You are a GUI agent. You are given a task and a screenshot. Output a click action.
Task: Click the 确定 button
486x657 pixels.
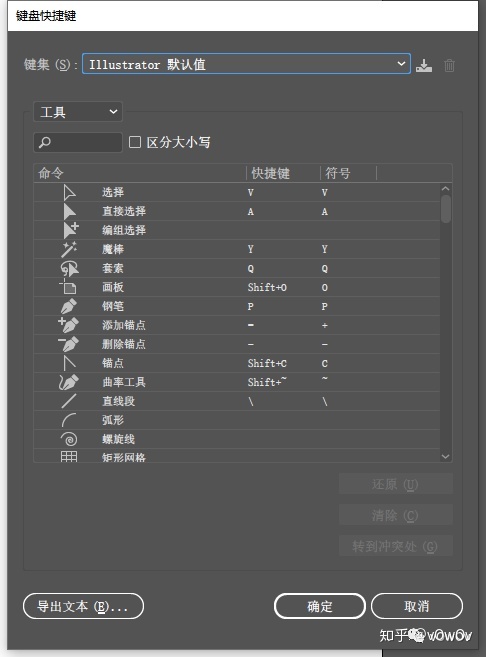320,606
